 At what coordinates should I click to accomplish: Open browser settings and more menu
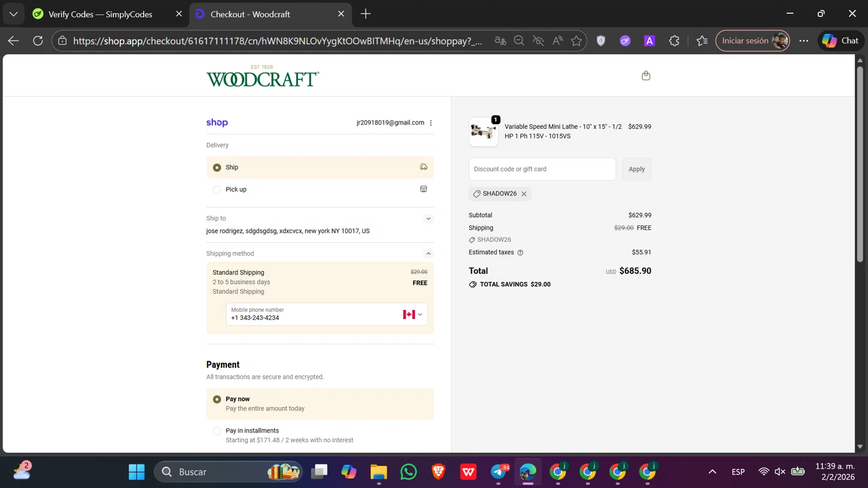(804, 40)
